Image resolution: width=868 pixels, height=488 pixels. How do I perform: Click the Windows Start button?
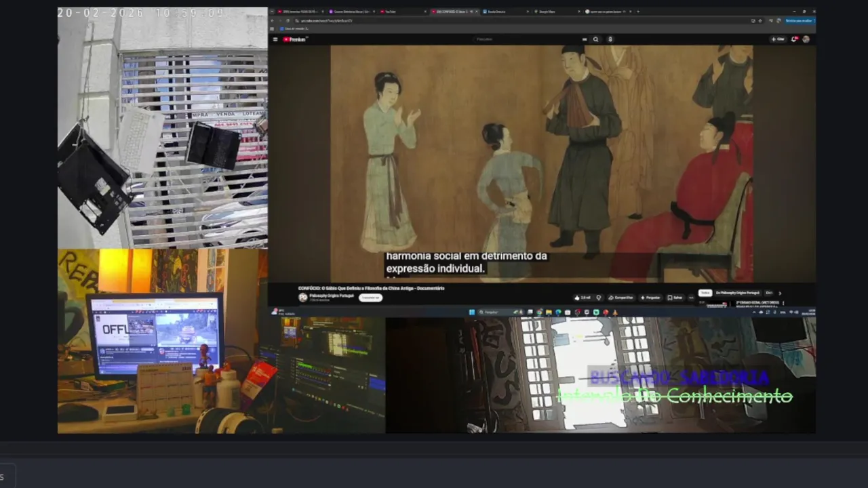472,312
